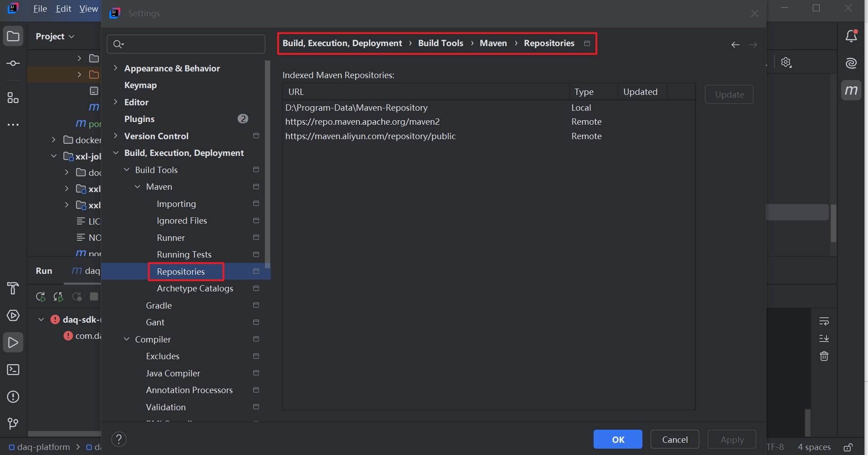Select the Runner page in Maven settings
The height and width of the screenshot is (455, 868).
[170, 237]
